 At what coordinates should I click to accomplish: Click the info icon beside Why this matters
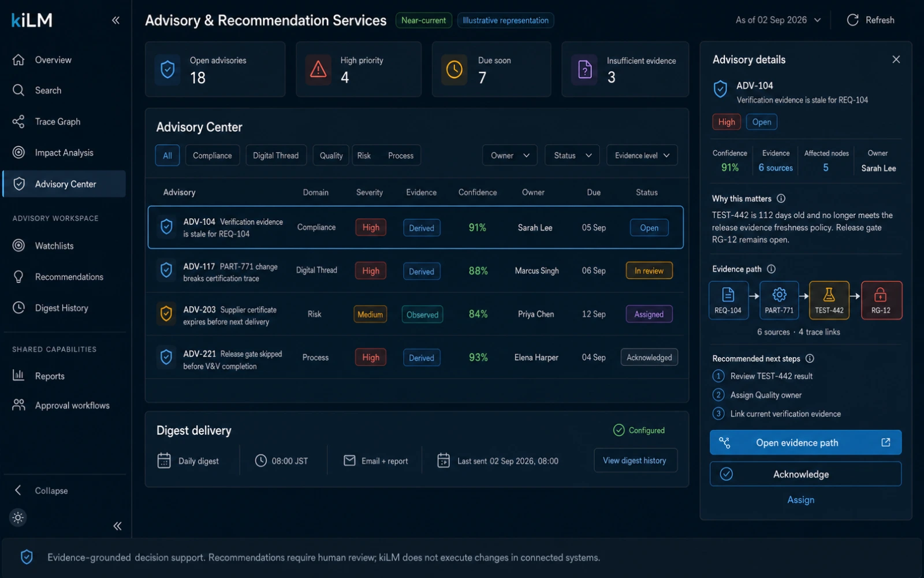(781, 199)
